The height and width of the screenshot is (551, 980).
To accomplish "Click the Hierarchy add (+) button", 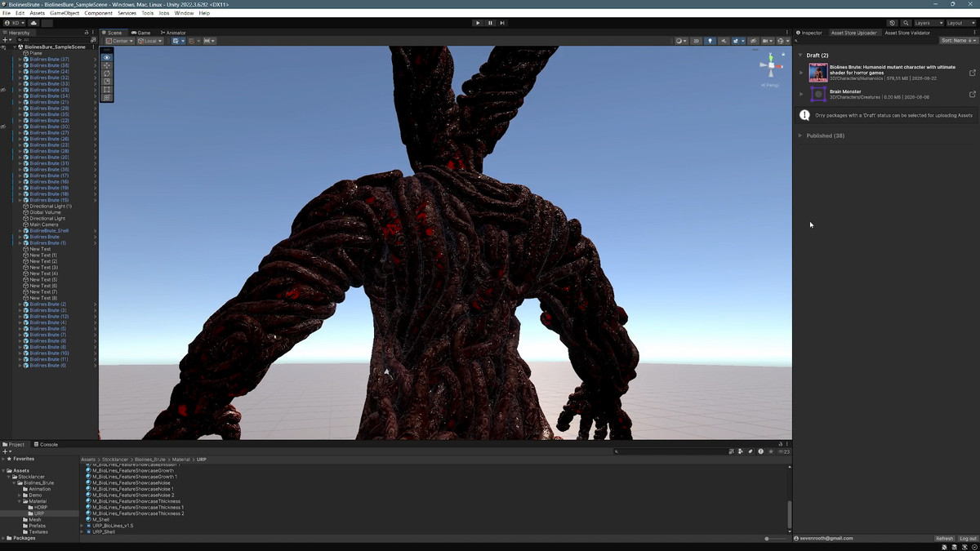I will [7, 40].
